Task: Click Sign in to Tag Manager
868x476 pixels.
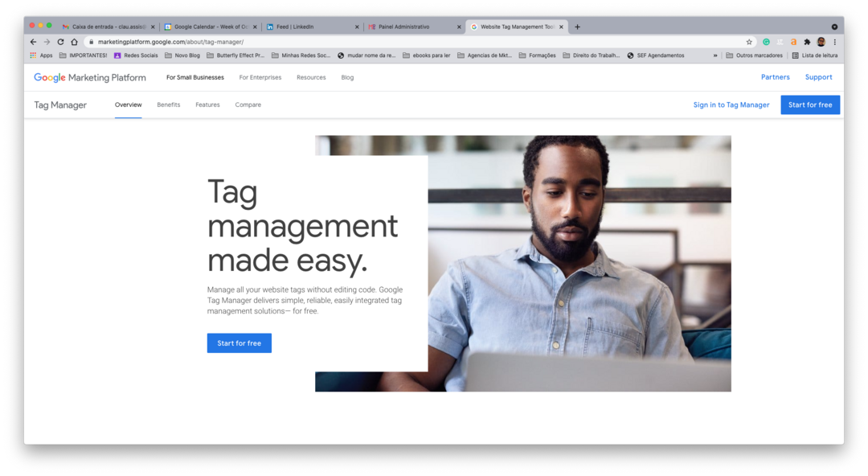Action: [x=731, y=105]
